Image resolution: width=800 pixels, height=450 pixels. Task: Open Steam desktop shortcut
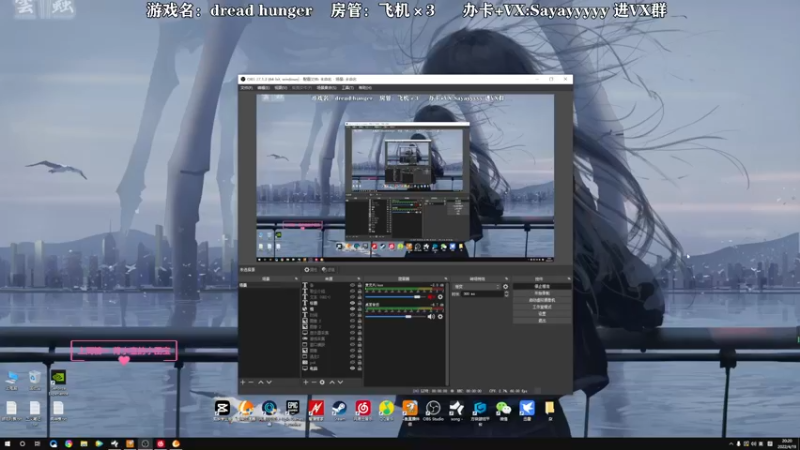[x=339, y=409]
